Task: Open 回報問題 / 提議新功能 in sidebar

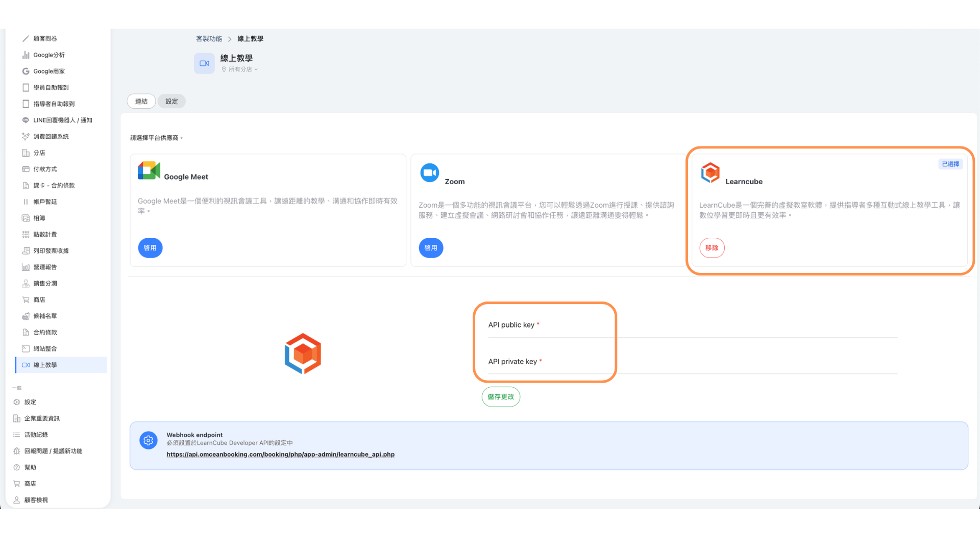Action: pyautogui.click(x=53, y=451)
